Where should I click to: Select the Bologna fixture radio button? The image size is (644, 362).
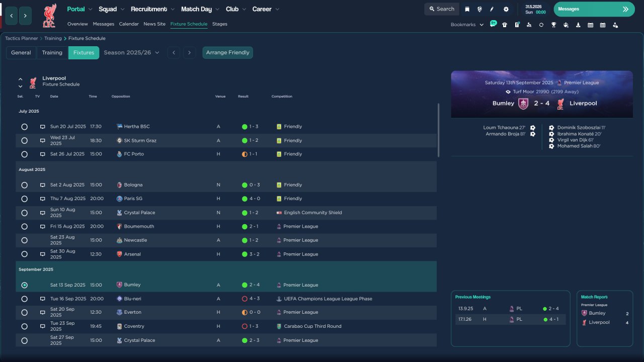click(x=24, y=185)
